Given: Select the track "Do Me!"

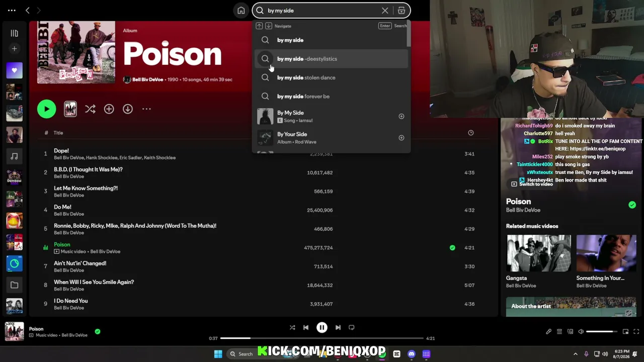Looking at the screenshot, I should pos(62,207).
